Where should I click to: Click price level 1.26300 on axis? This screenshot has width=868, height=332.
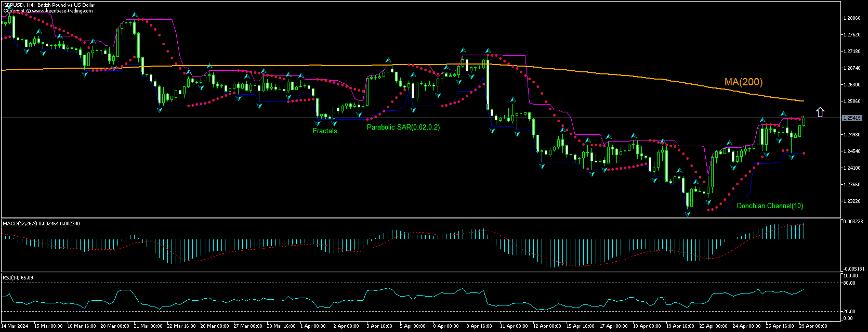pyautogui.click(x=852, y=85)
